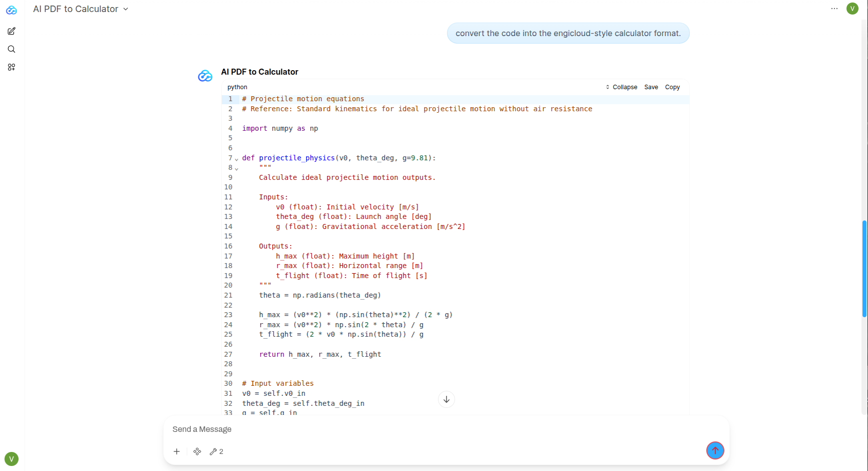
Task: Click 'h_max (float): Maximum height [m]' line
Action: pos(345,257)
